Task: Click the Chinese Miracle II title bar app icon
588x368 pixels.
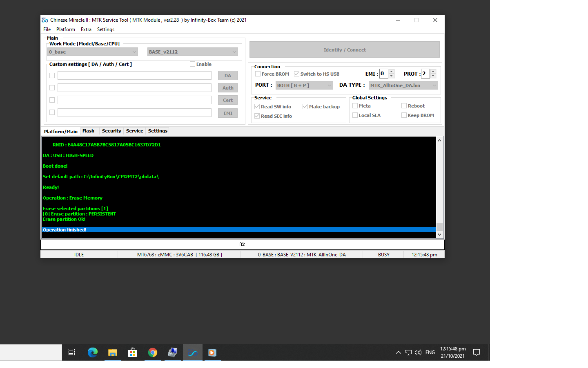Action: (x=45, y=20)
